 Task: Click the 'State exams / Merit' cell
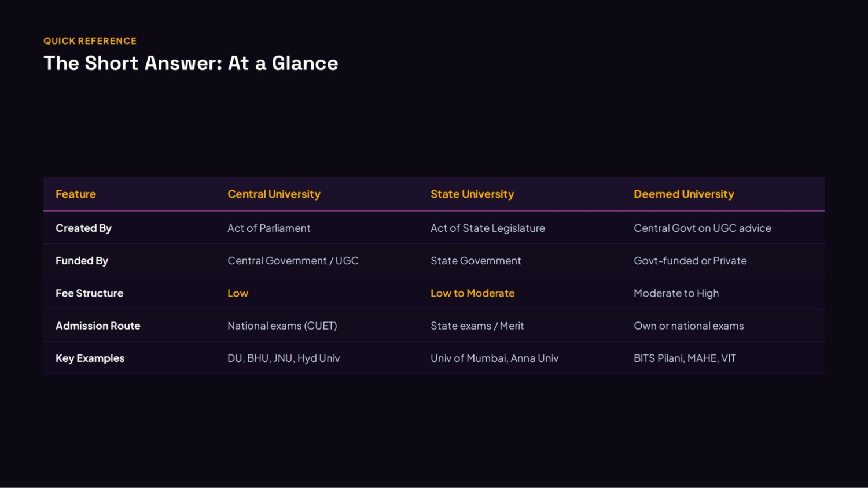pos(477,326)
